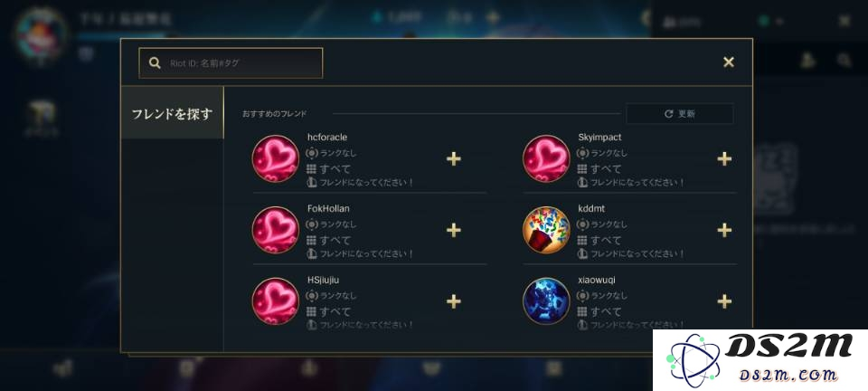Select the フレンドを探す tab
Screen dimensions: 868x391
(172, 113)
